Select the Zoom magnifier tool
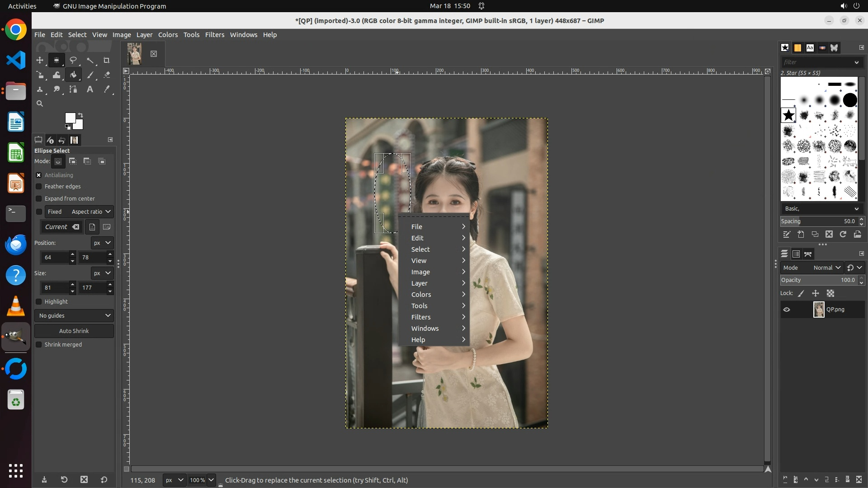The height and width of the screenshot is (488, 868). 40,103
